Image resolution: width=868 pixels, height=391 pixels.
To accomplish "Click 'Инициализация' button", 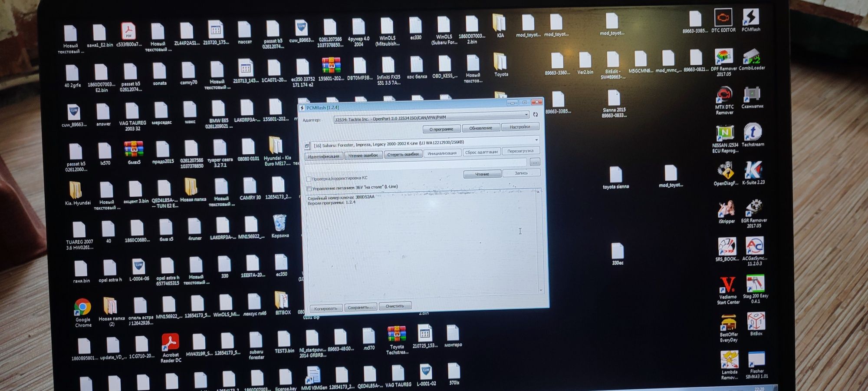I will [442, 153].
